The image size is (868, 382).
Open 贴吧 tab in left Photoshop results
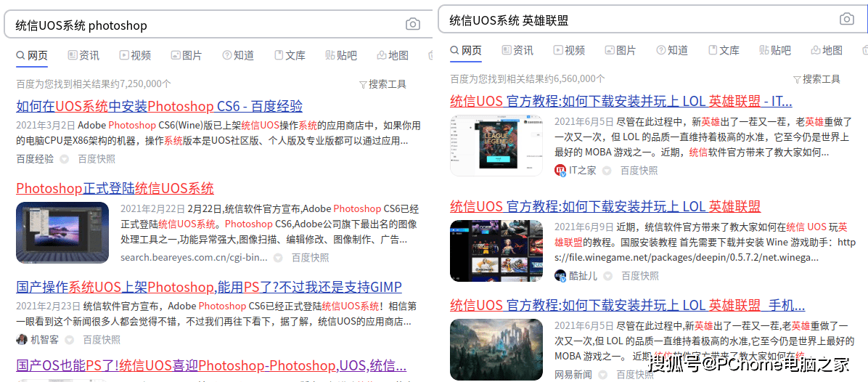(x=341, y=55)
